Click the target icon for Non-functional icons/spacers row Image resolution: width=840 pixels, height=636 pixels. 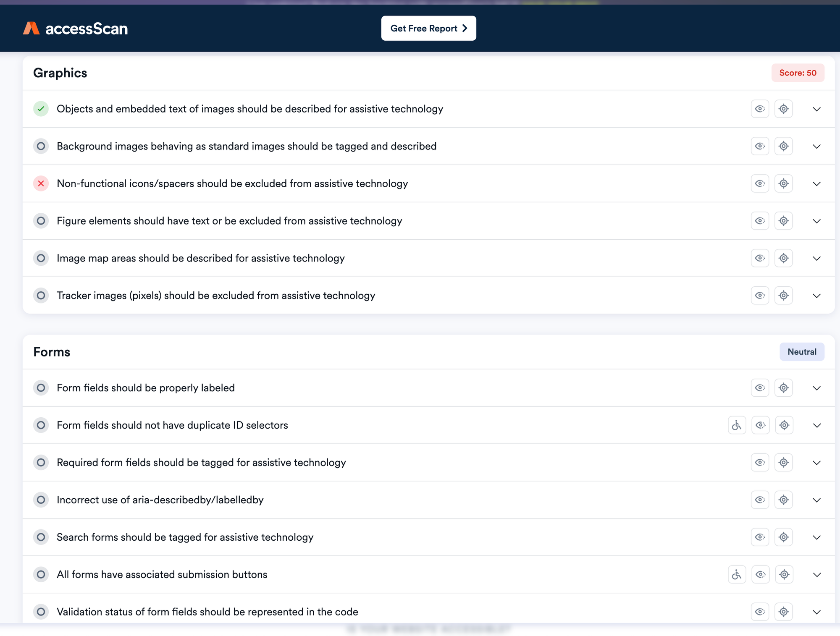[783, 184]
